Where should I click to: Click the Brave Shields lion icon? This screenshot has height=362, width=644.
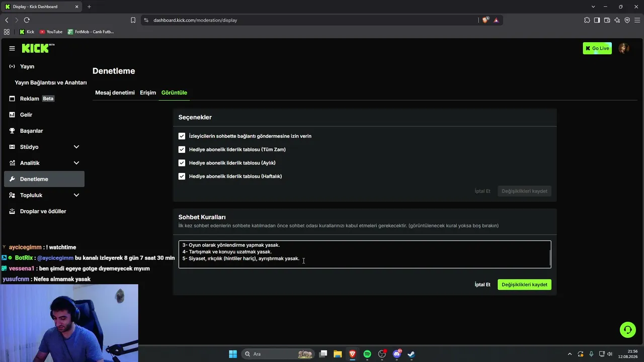485,20
